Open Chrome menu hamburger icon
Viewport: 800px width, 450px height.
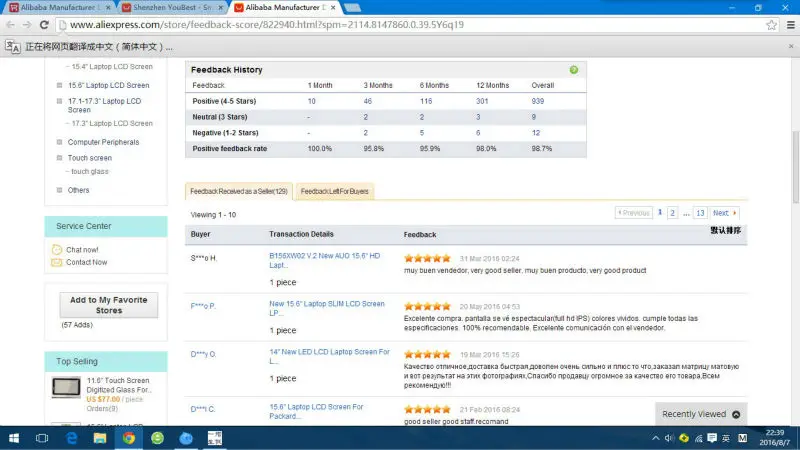(790, 24)
